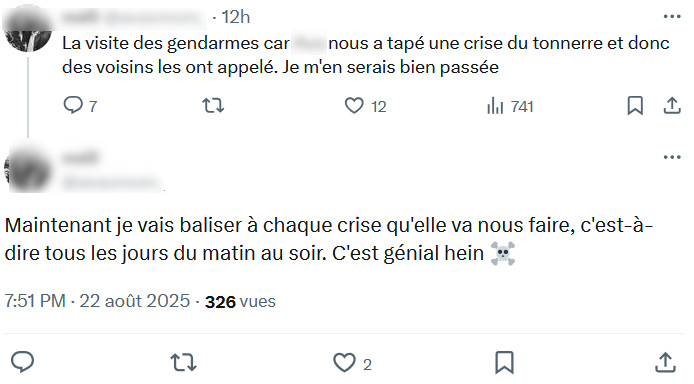
Task: Open the first tweet author's profile picture
Action: (x=27, y=28)
